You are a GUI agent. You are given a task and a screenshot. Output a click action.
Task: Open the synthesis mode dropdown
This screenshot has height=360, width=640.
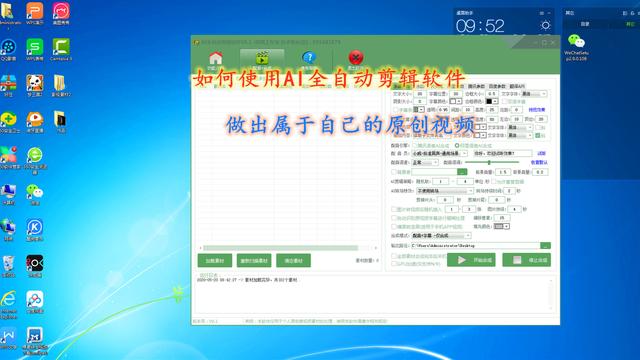441,236
